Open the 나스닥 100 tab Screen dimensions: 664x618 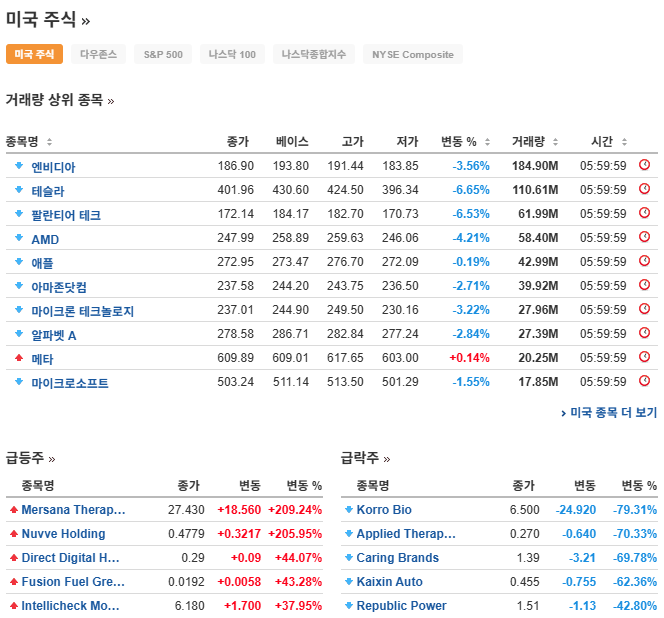tap(232, 54)
